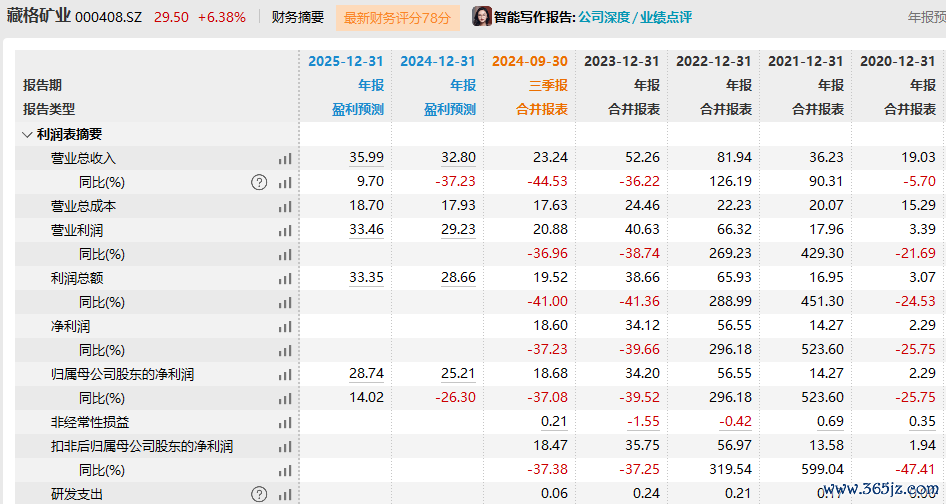Open chart icon for 归属母公司股东的净利润 同比(%) row

click(285, 398)
